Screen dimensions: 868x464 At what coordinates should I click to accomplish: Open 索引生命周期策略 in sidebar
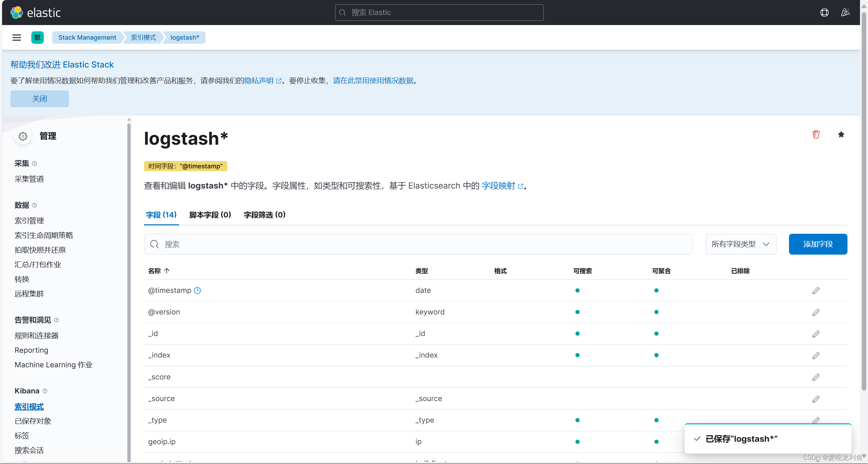[44, 235]
